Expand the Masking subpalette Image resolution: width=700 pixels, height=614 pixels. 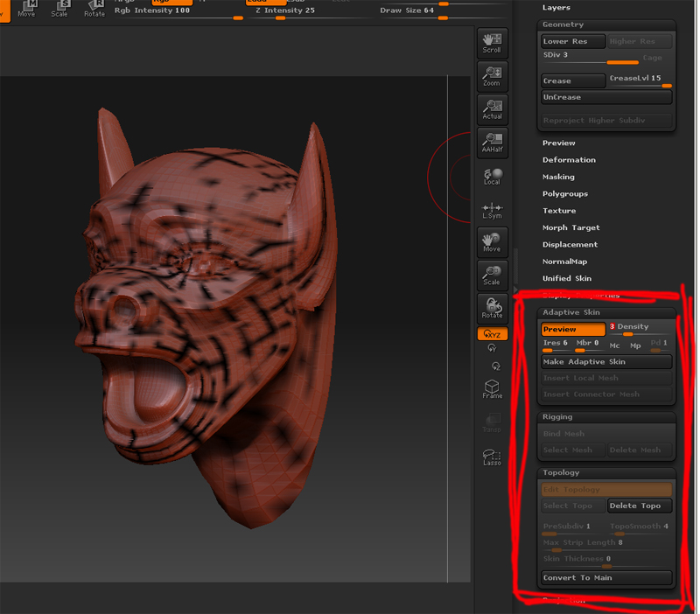tap(558, 177)
